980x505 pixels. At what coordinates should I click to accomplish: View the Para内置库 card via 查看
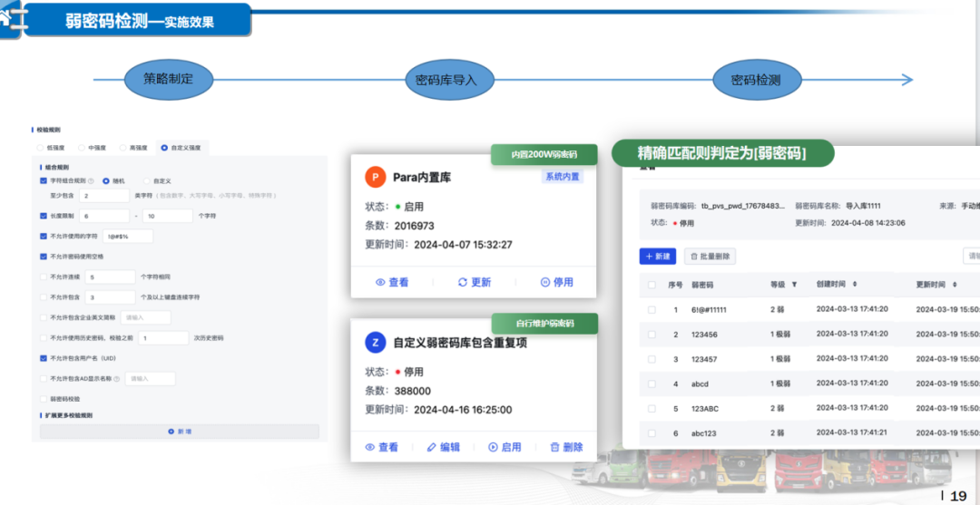click(392, 282)
